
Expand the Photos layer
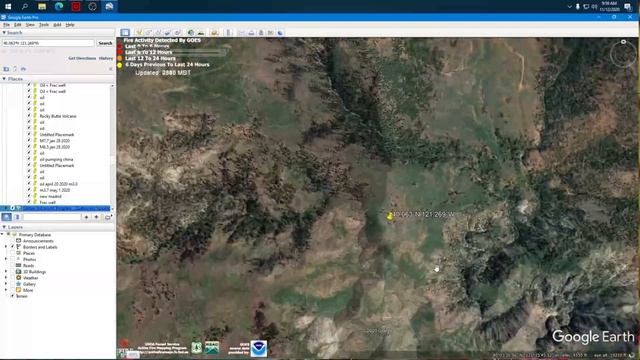click(6, 259)
